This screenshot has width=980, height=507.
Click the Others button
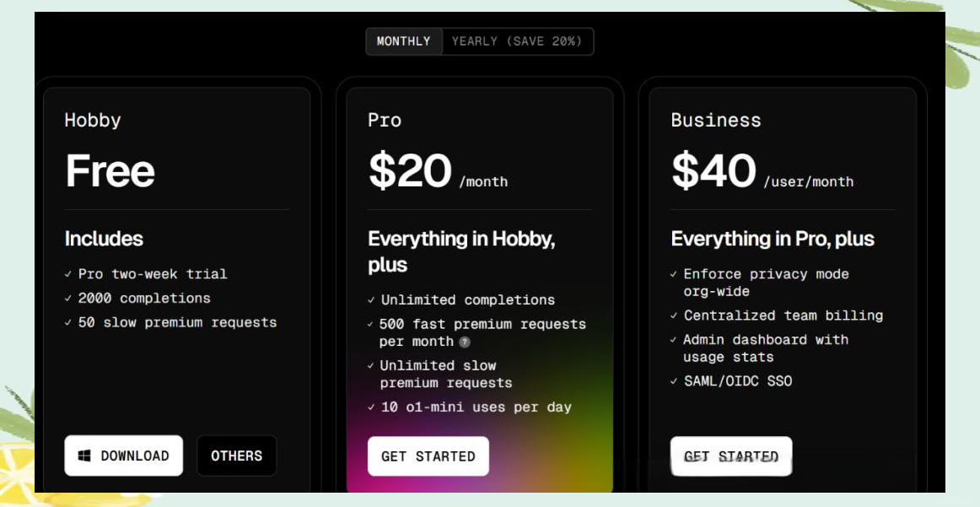pyautogui.click(x=236, y=456)
